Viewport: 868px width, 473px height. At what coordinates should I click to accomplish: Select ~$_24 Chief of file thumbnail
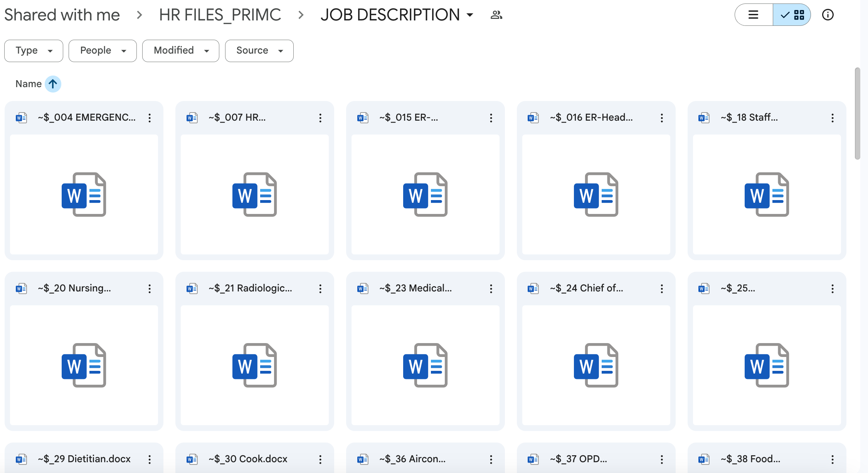(x=596, y=365)
